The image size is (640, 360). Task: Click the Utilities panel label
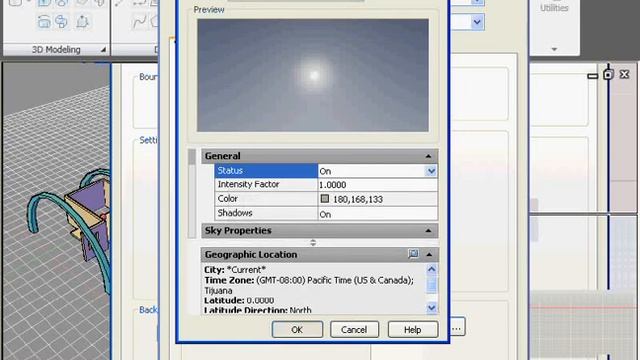click(x=554, y=8)
